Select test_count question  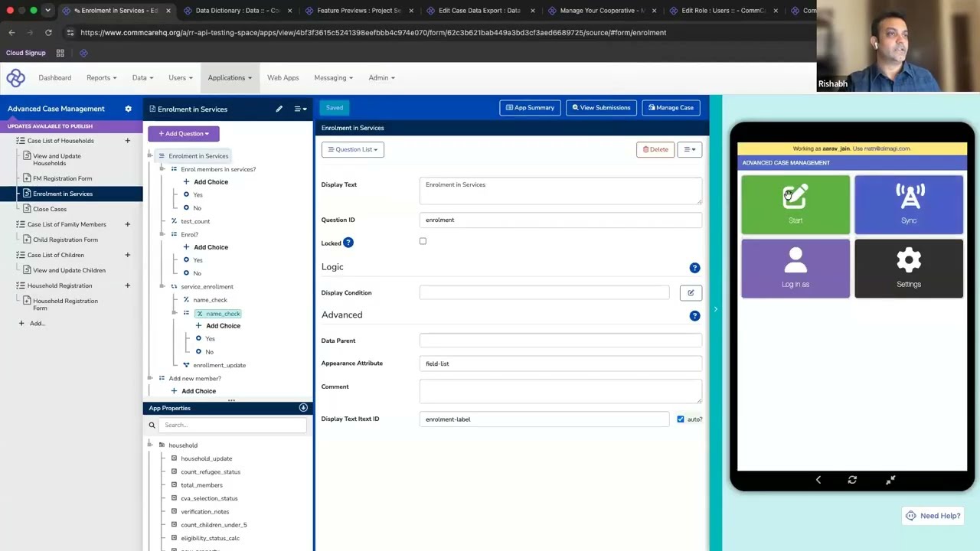(x=195, y=221)
